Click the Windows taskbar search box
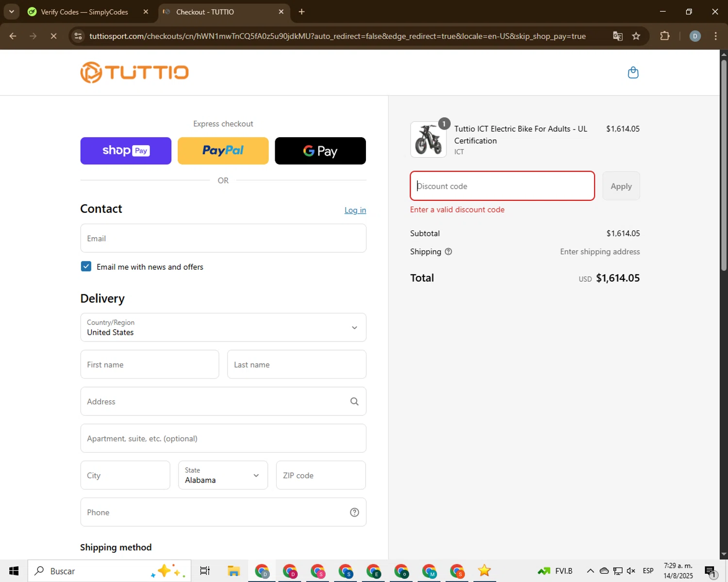This screenshot has width=728, height=582. coord(109,571)
